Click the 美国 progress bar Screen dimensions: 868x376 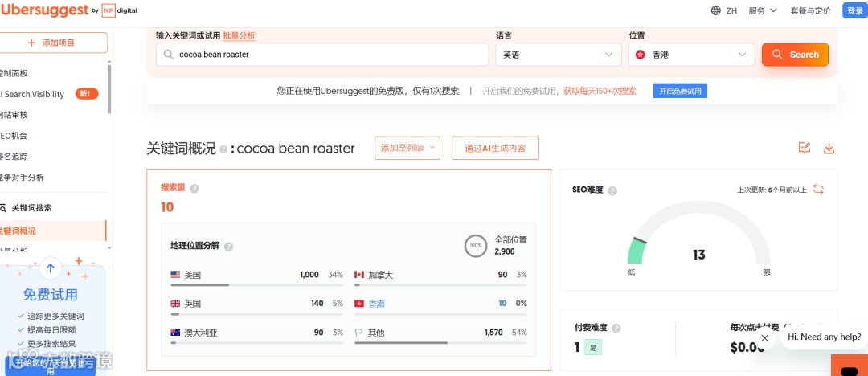click(x=257, y=285)
